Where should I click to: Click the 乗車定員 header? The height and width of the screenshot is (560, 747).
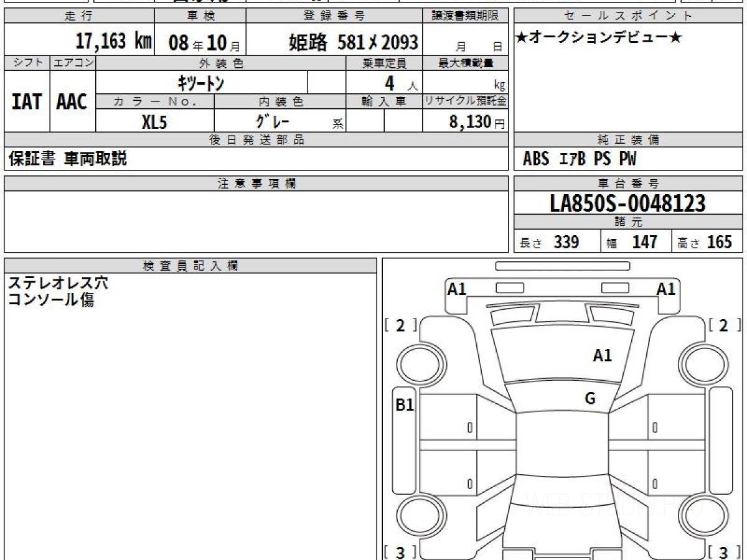384,63
